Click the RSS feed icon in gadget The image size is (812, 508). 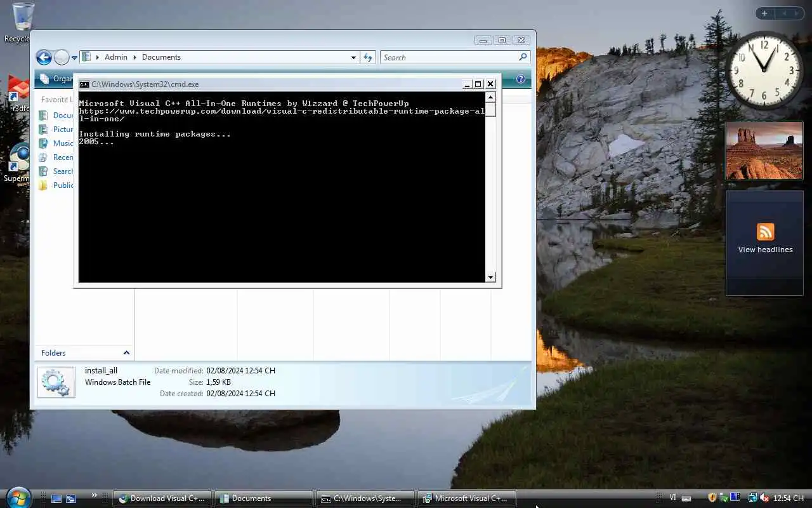pos(765,232)
